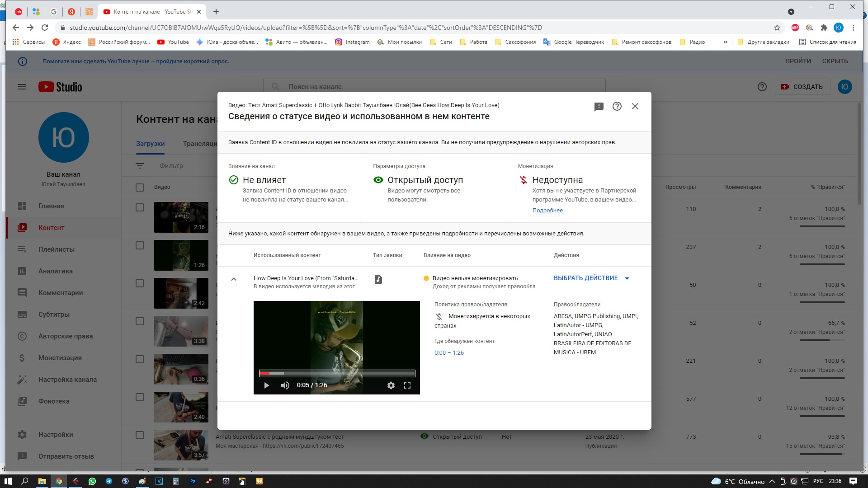Open the 0:00 – 1:26 timestamp link
This screenshot has width=868, height=488.
(x=448, y=353)
